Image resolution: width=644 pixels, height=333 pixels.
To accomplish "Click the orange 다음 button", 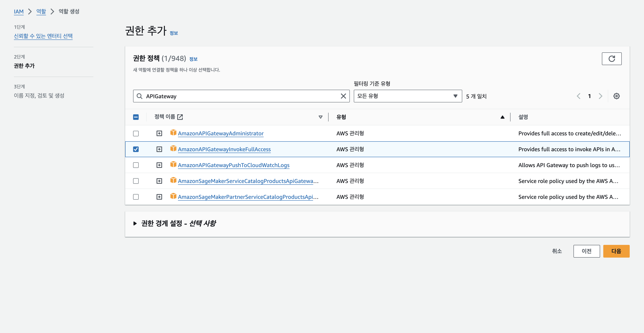I will click(x=616, y=251).
